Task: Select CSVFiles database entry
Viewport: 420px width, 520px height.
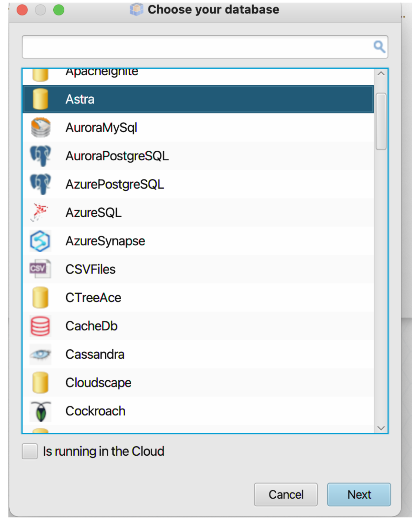Action: pyautogui.click(x=198, y=269)
